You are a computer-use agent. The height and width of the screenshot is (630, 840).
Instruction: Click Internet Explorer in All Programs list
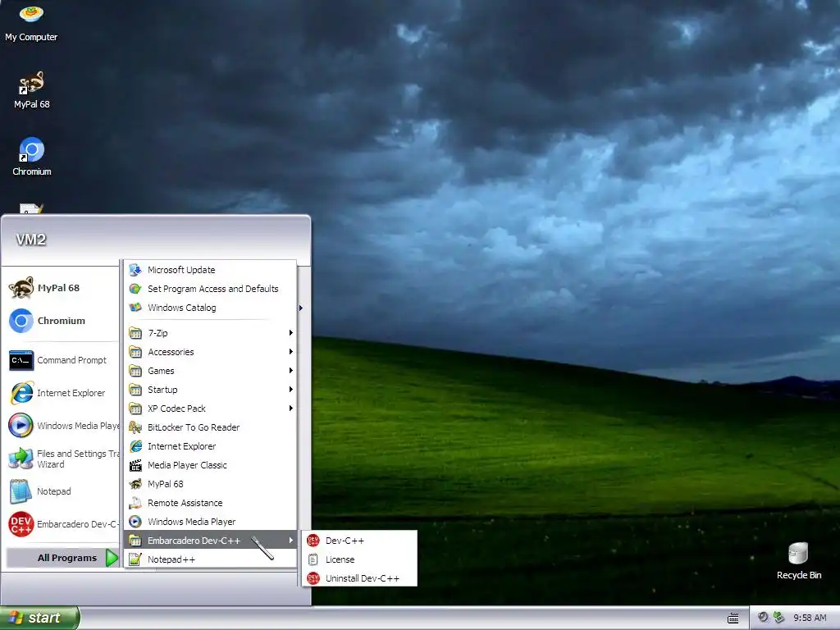[x=211, y=446]
